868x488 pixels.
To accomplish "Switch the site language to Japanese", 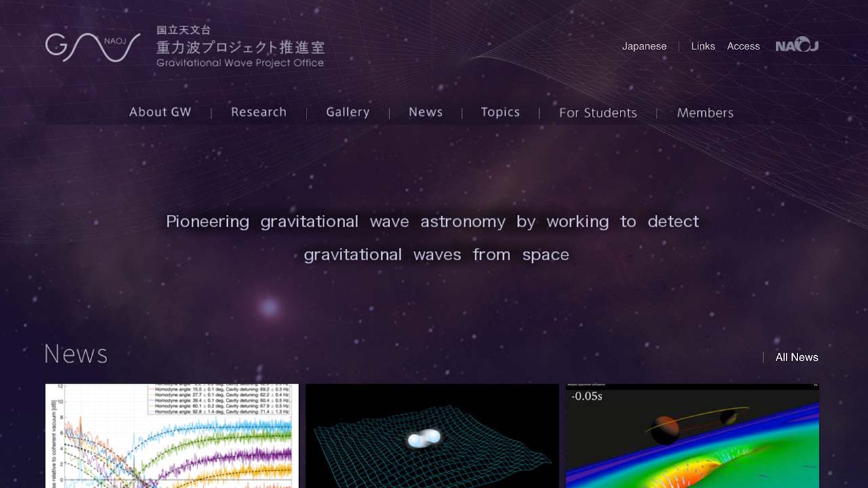I will coord(644,46).
